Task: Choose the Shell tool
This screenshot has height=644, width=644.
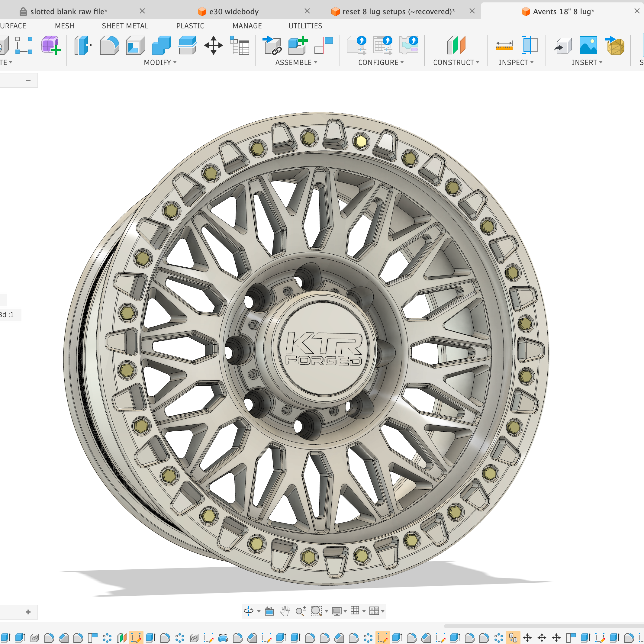Action: (135, 45)
